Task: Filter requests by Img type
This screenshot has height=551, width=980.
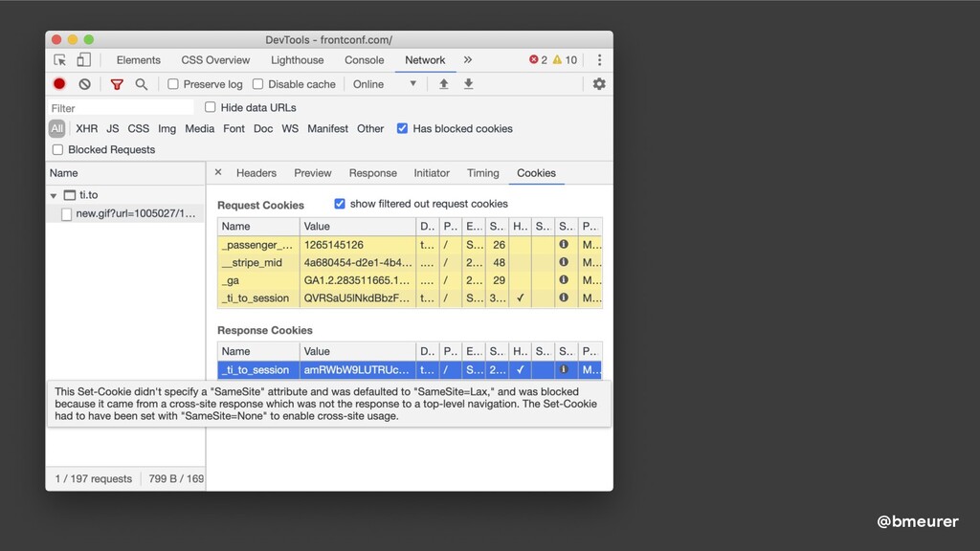Action: pyautogui.click(x=167, y=128)
